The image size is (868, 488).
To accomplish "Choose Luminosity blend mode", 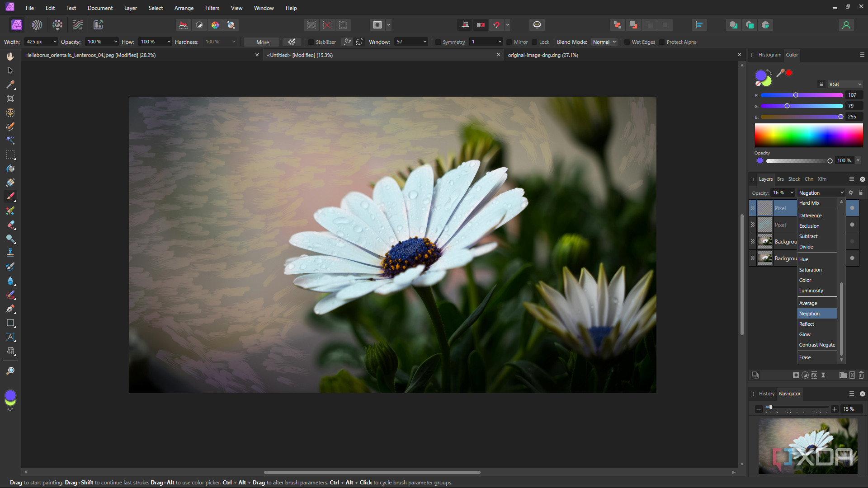I will coord(817,291).
